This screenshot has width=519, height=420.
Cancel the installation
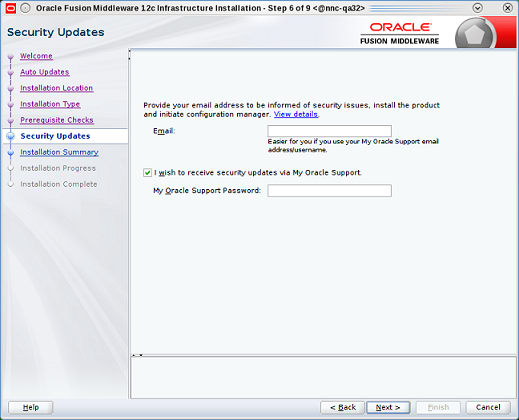488,407
